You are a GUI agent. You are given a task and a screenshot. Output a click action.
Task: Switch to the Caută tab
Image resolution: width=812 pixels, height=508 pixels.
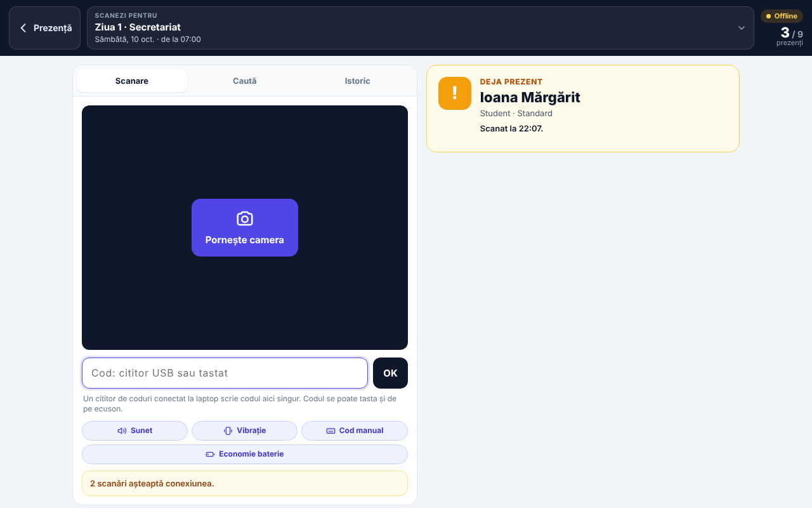245,81
